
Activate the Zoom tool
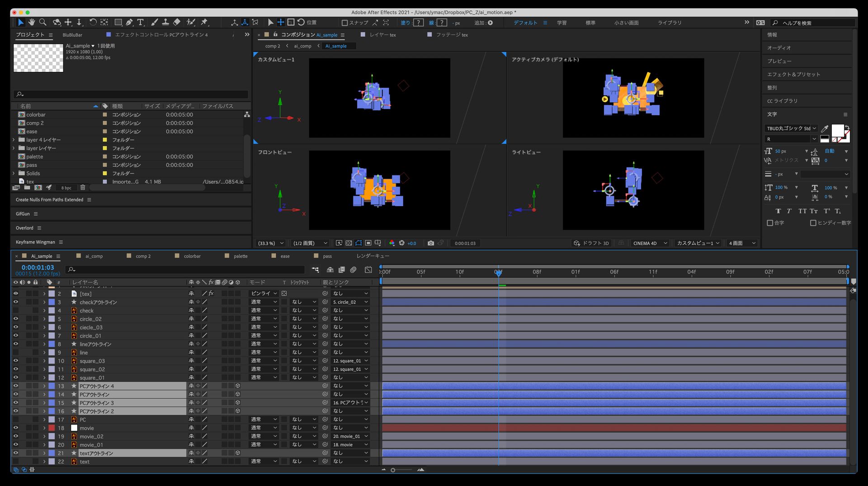pyautogui.click(x=43, y=22)
